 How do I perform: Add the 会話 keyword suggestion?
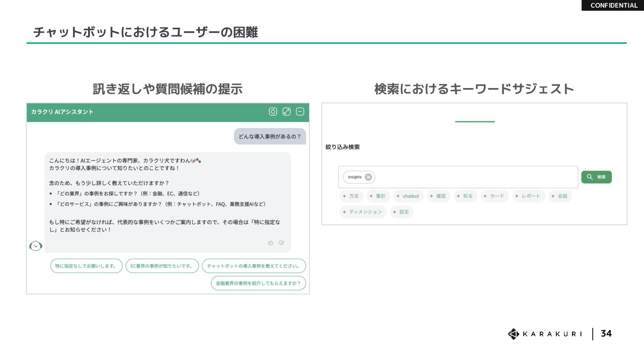(560, 196)
